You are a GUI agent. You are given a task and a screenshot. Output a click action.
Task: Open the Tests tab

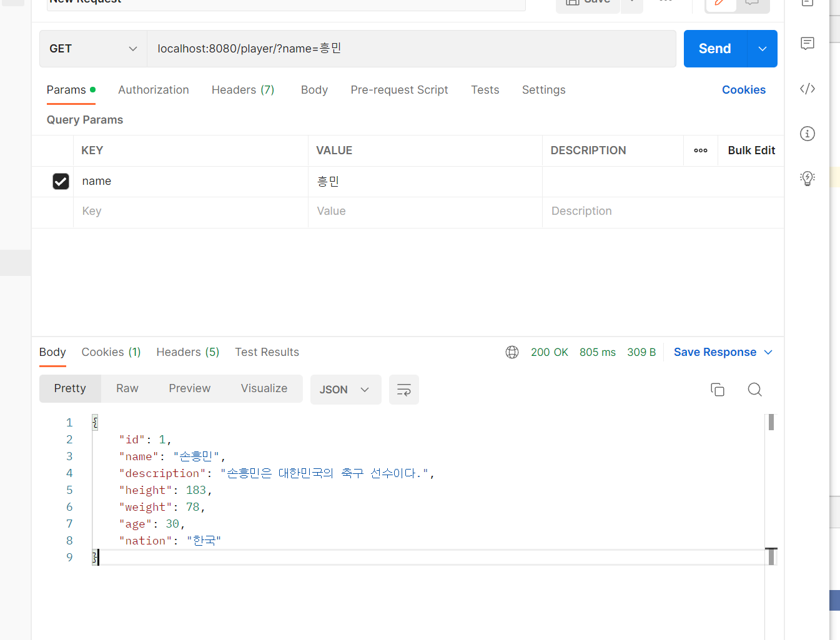click(485, 90)
